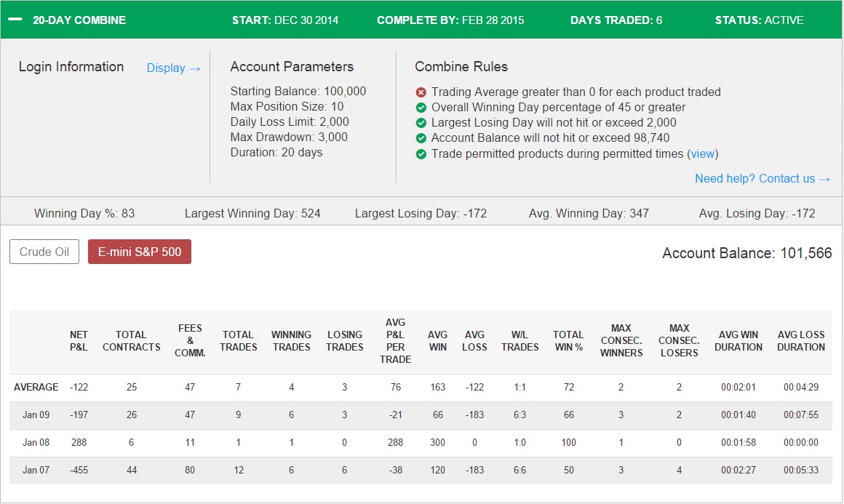Click the Account Balance: 101,566 value

point(747,253)
